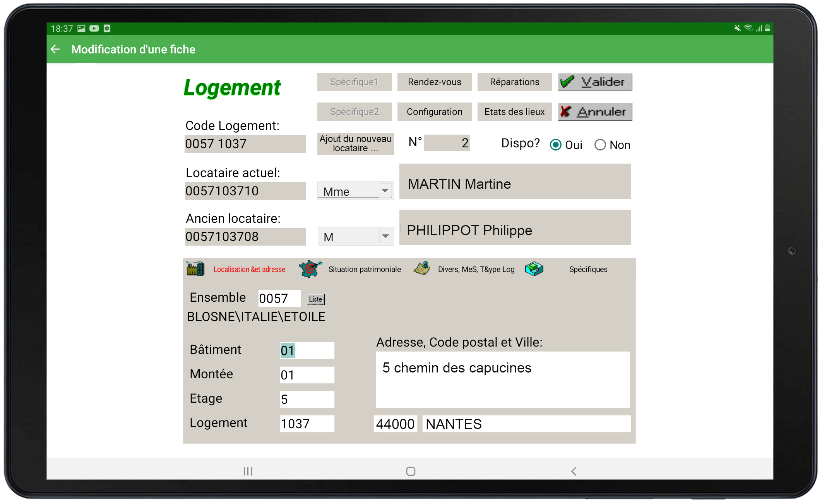Switch to Situation patrimoniale tab
822x504 pixels.
365,269
